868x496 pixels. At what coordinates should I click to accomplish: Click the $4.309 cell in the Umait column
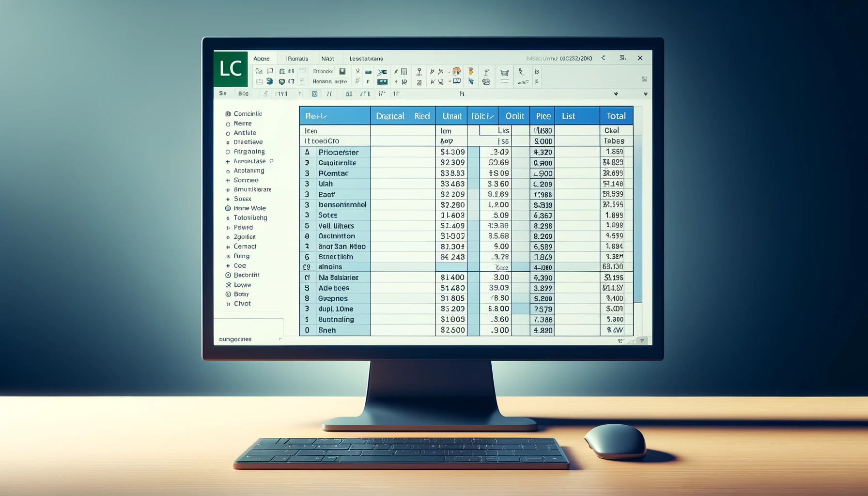(x=451, y=152)
